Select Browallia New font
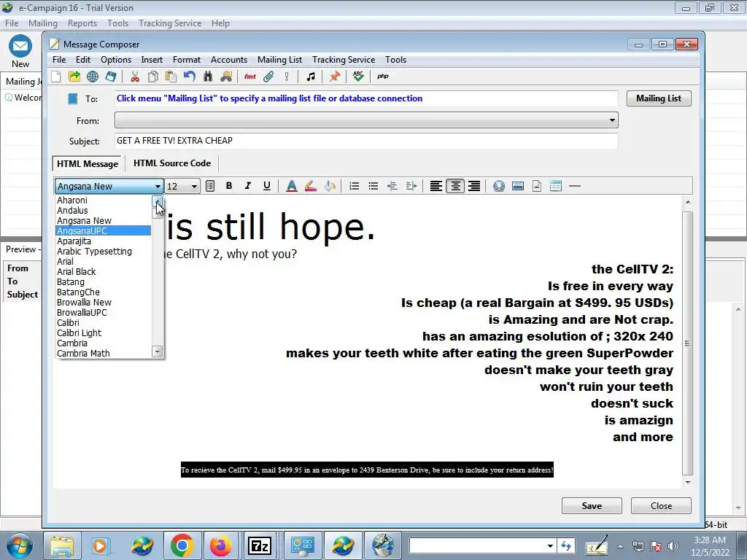This screenshot has height=560, width=747. tap(103, 303)
